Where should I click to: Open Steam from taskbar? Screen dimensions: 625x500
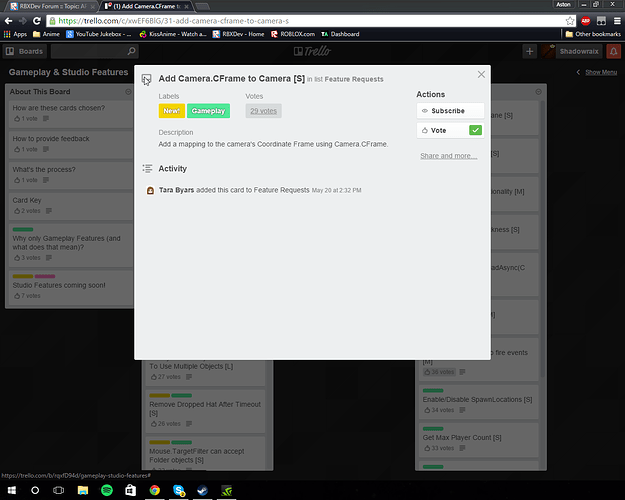tap(202, 490)
